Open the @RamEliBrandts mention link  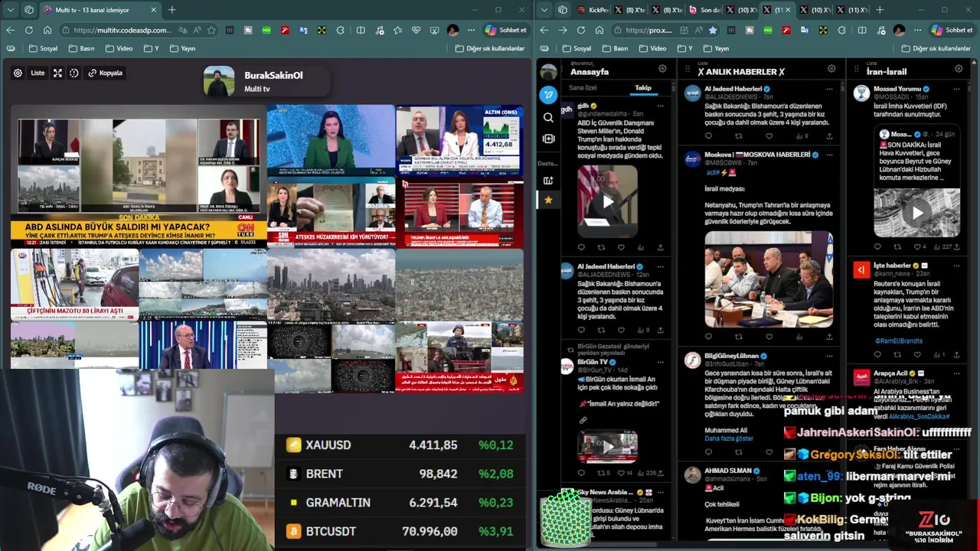pos(898,341)
